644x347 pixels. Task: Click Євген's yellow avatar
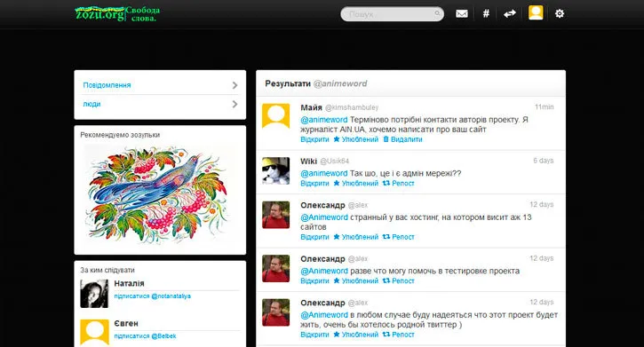click(x=94, y=333)
